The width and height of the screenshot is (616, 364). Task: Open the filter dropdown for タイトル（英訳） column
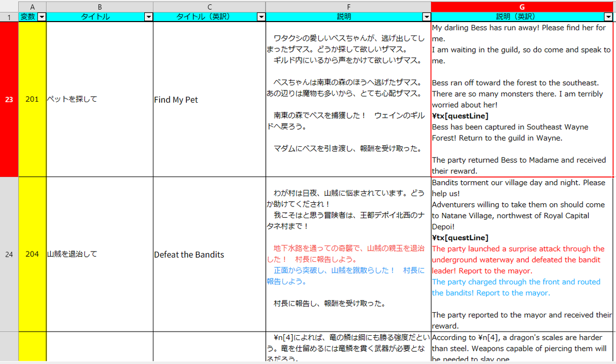pos(261,17)
